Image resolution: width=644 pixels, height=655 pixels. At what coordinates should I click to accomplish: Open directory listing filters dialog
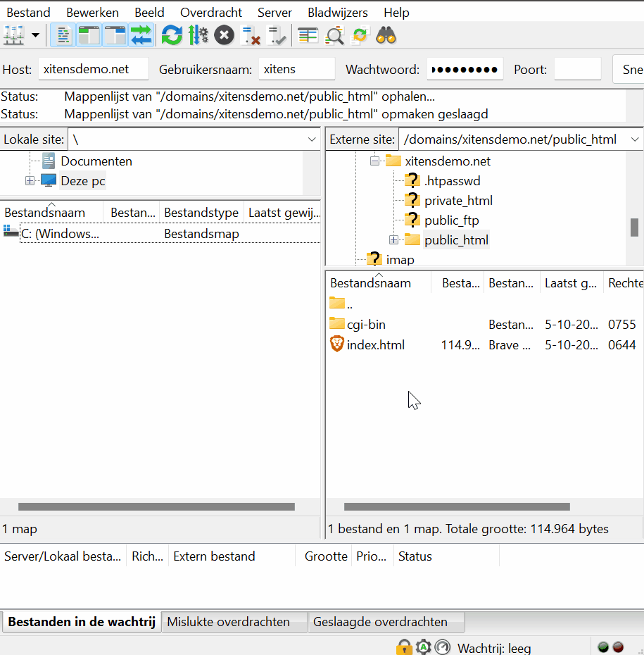(x=308, y=35)
